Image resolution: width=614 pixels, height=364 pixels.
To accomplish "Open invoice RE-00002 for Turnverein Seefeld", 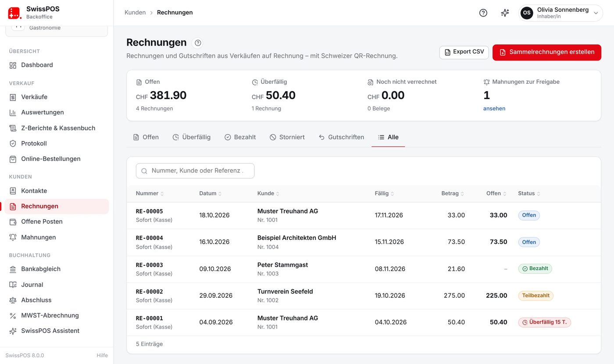I will [x=364, y=296].
